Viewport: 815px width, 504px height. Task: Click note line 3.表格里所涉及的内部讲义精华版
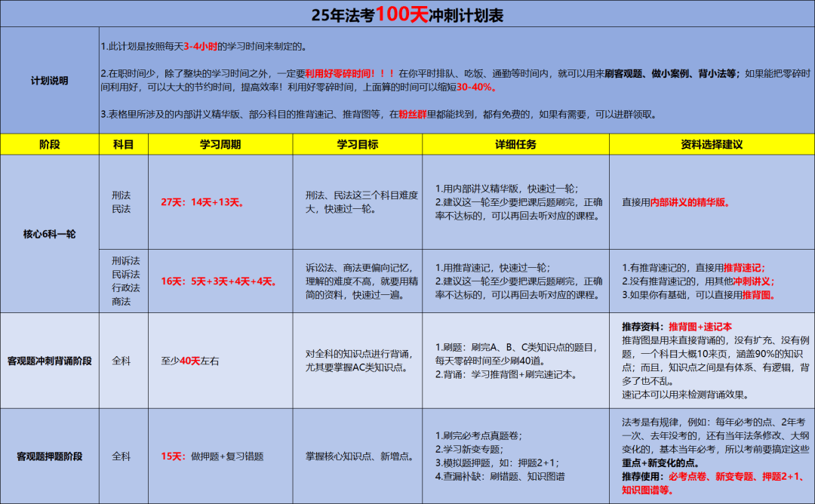pyautogui.click(x=380, y=115)
